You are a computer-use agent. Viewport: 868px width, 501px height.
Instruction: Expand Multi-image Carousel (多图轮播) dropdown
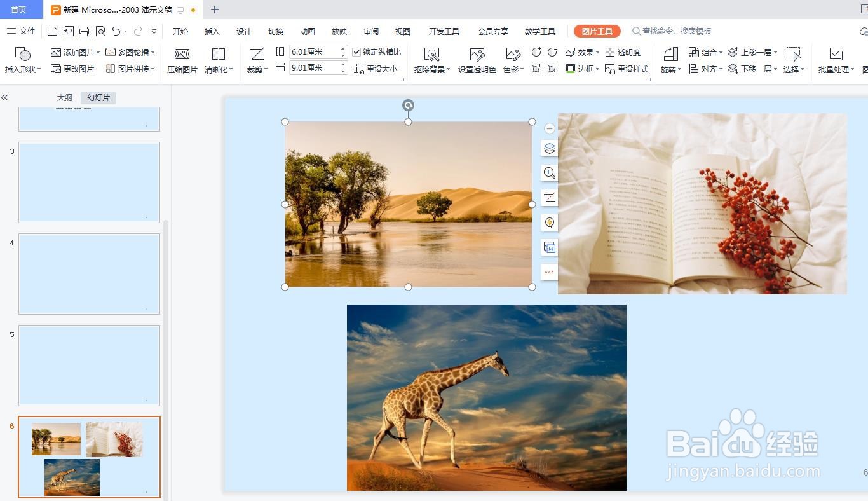(153, 52)
